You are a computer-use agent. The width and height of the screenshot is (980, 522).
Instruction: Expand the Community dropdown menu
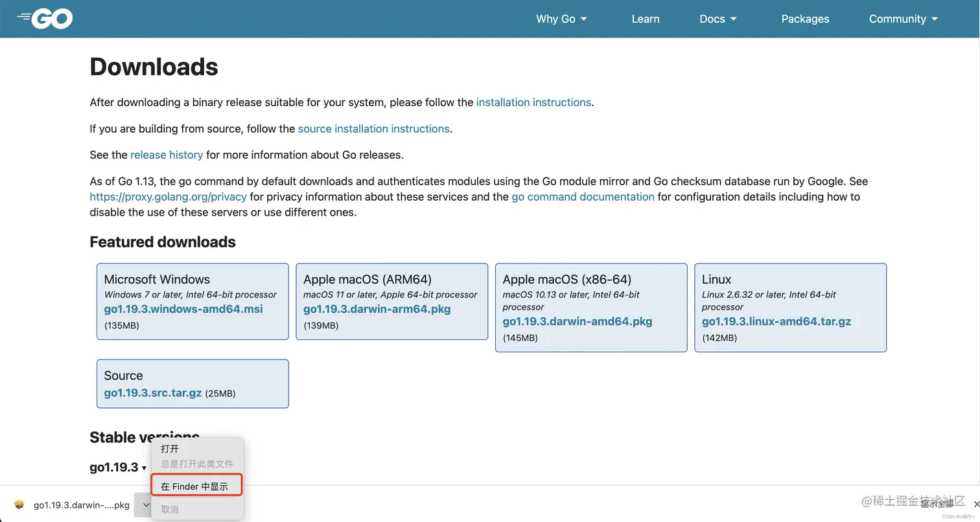tap(904, 19)
